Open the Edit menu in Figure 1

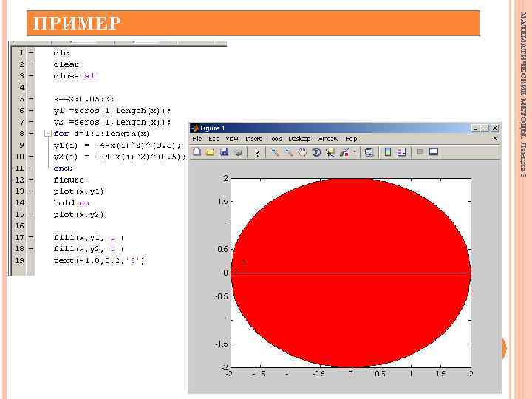(214, 139)
